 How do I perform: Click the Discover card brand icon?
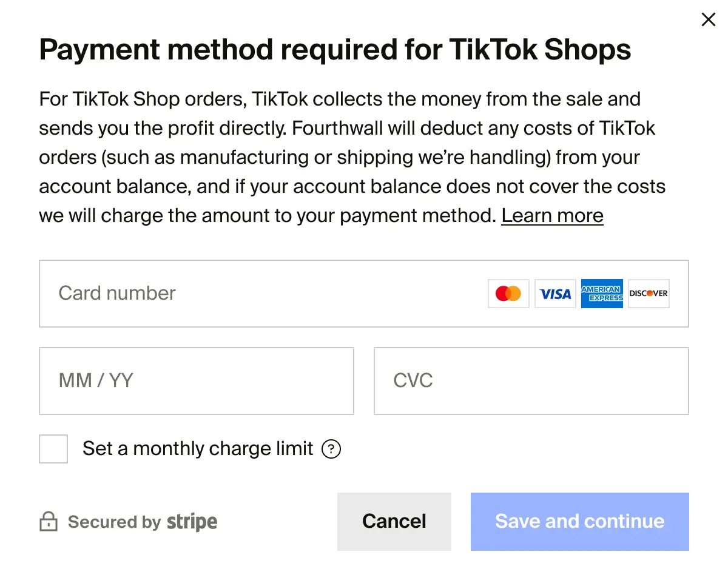pyautogui.click(x=648, y=294)
